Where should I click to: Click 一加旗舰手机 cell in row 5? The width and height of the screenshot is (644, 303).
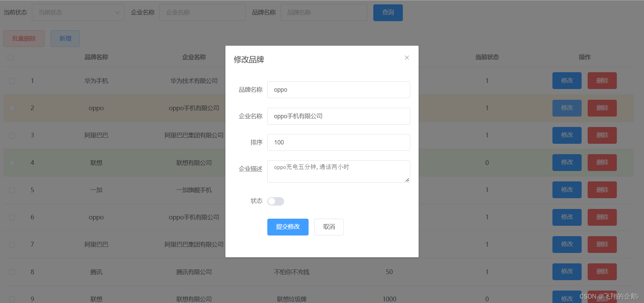[194, 190]
